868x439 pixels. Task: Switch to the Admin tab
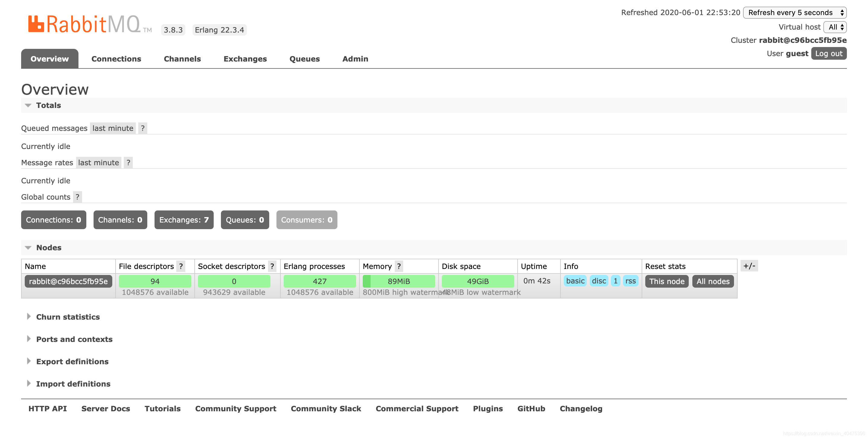(x=355, y=58)
